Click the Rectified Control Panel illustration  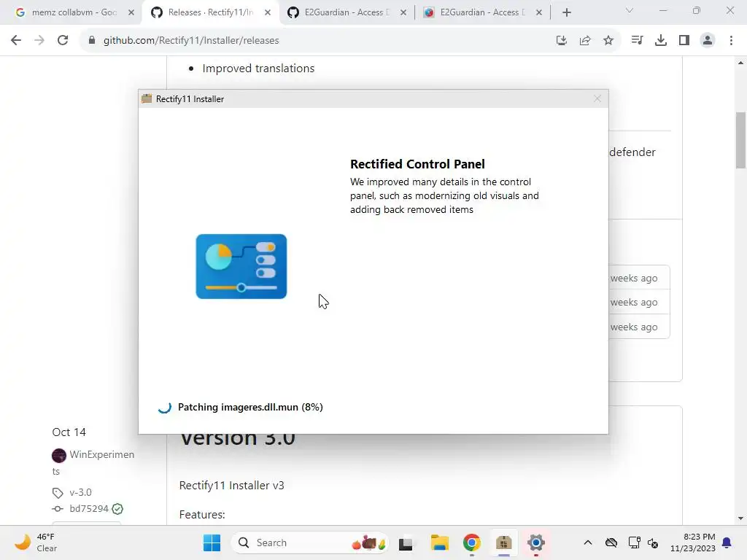tap(241, 266)
